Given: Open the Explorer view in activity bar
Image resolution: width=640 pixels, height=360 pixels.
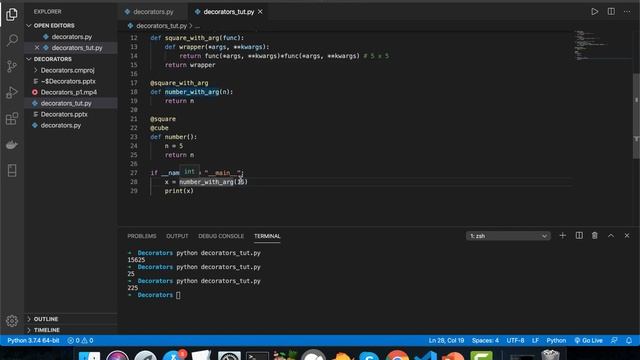Looking at the screenshot, I should (x=12, y=15).
